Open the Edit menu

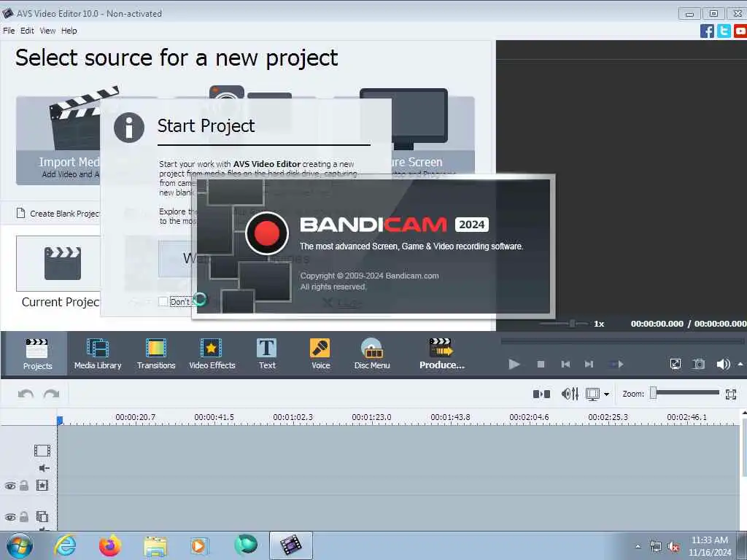point(27,31)
